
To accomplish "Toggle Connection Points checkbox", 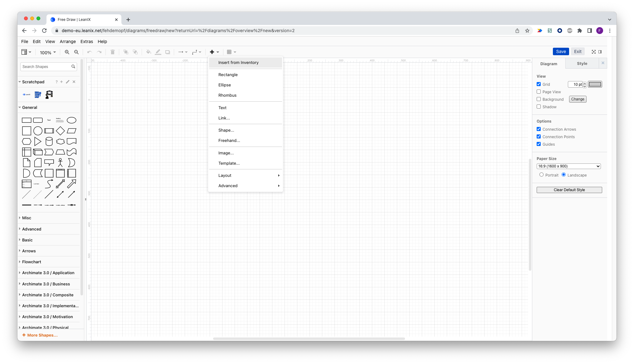I will pyautogui.click(x=539, y=137).
